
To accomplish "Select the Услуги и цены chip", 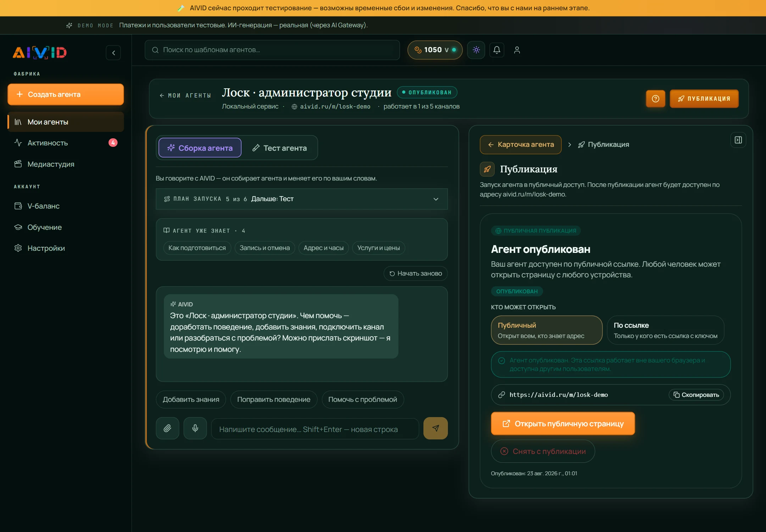I will coord(378,248).
